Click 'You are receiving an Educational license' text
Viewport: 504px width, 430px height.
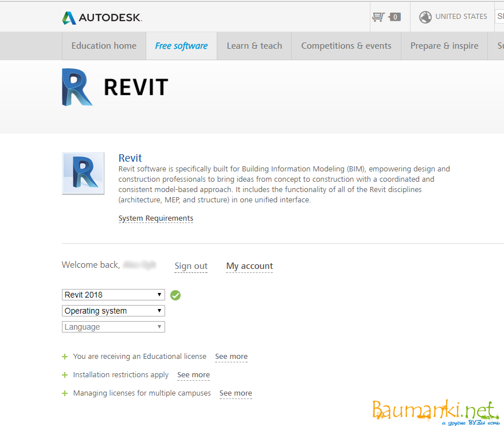(x=140, y=357)
